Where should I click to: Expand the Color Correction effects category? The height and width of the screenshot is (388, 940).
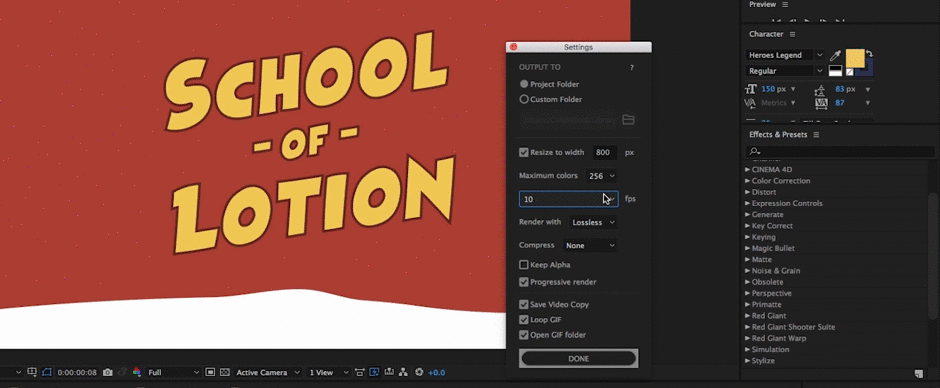(748, 181)
